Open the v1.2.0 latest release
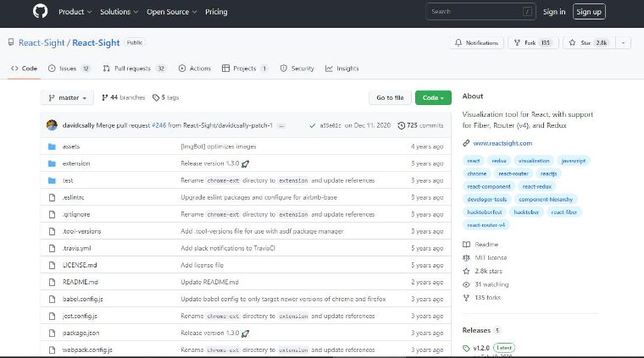 tap(481, 348)
